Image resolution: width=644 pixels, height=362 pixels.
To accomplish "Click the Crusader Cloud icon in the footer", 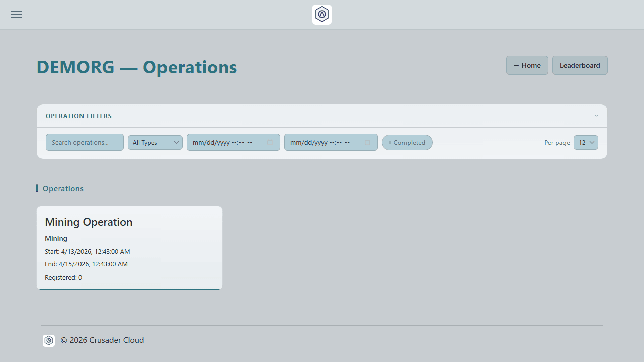I will click(x=49, y=340).
